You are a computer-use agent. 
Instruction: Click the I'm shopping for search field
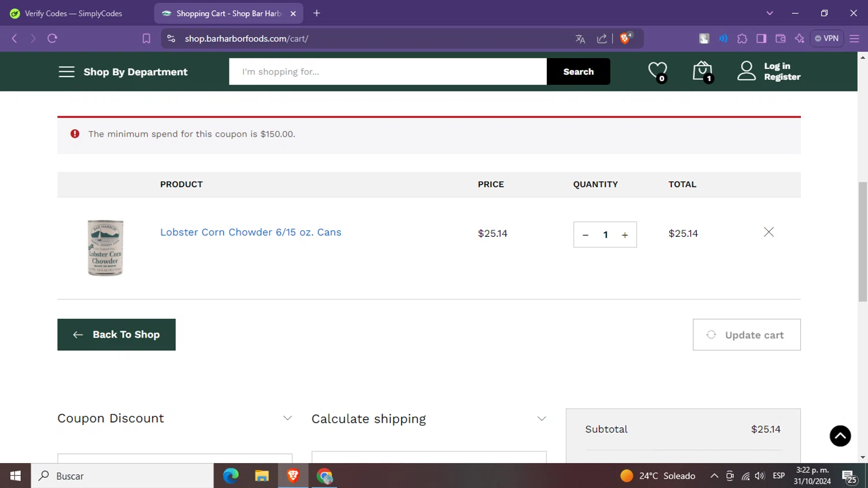pos(388,72)
